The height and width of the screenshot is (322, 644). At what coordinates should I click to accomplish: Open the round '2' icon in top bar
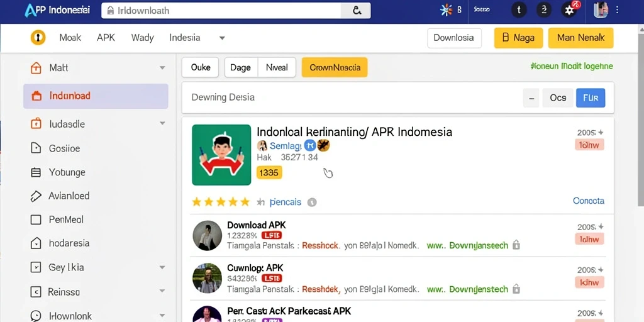coord(544,10)
